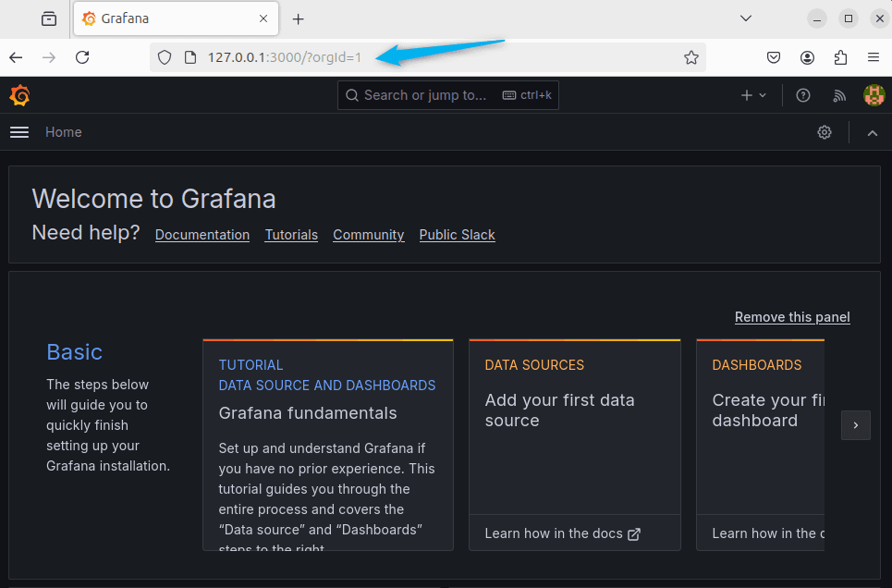Advance the carousel with the right arrow
892x588 pixels.
[x=855, y=425]
